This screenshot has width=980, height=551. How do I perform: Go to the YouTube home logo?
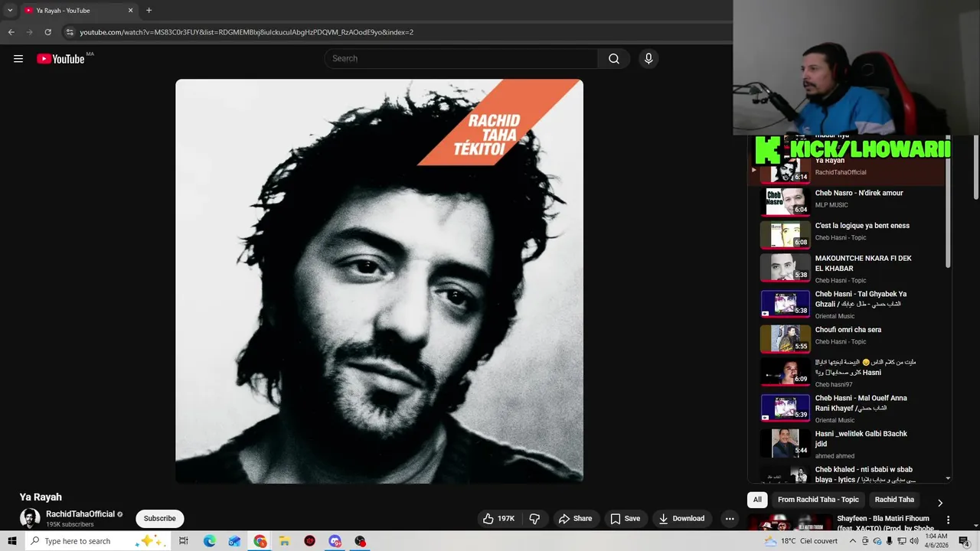pyautogui.click(x=60, y=59)
